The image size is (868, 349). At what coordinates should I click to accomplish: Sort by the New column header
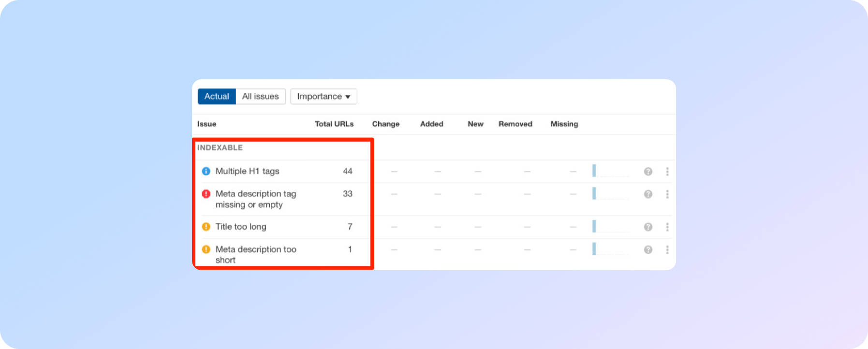[475, 124]
